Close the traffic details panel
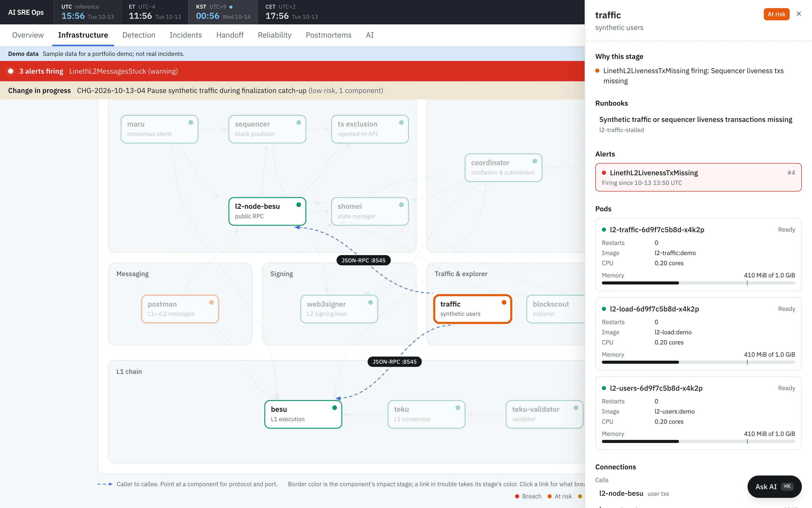Viewport: 812px width, 508px height. [x=799, y=14]
